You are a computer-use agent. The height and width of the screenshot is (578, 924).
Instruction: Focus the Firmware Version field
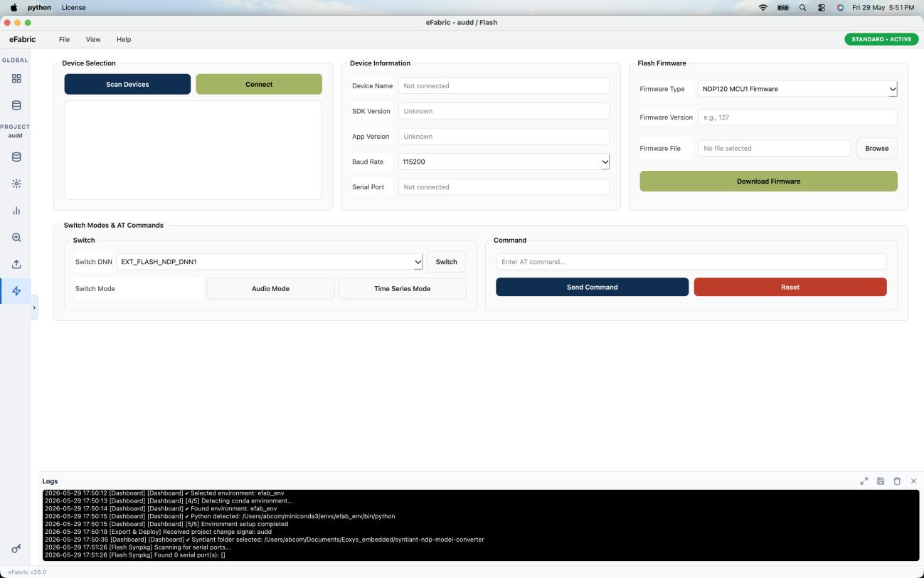point(797,117)
